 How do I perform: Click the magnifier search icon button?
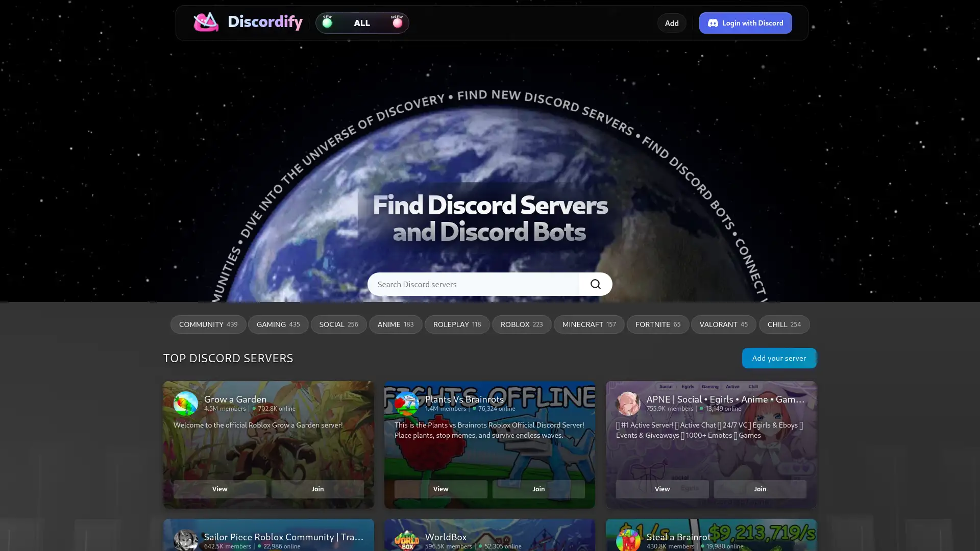pyautogui.click(x=596, y=284)
